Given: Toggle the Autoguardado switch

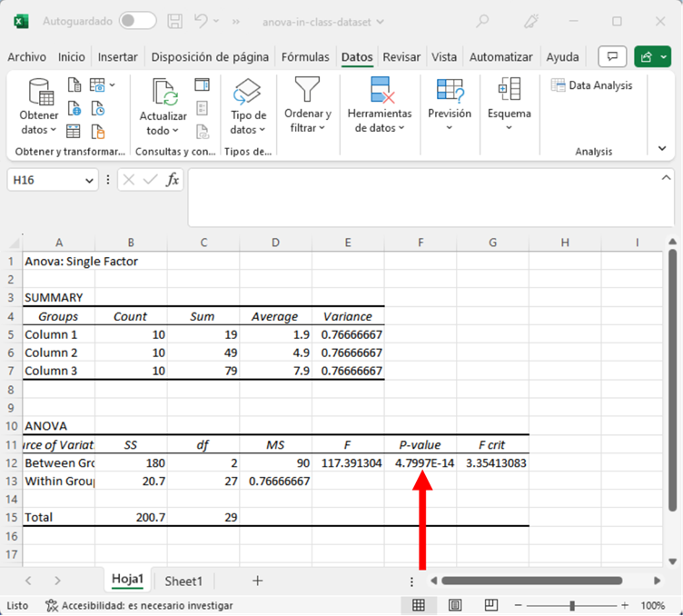Looking at the screenshot, I should [x=137, y=21].
